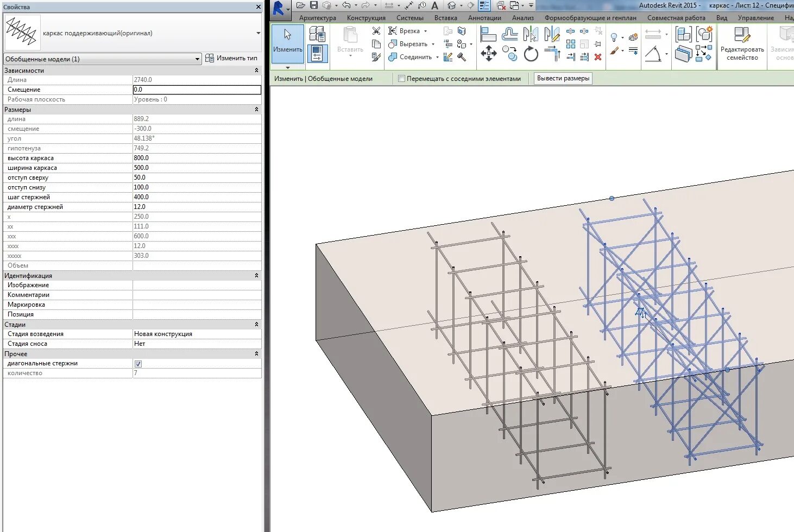Viewport: 794px width, 532px height.
Task: Select the Move tool
Action: coord(489,53)
